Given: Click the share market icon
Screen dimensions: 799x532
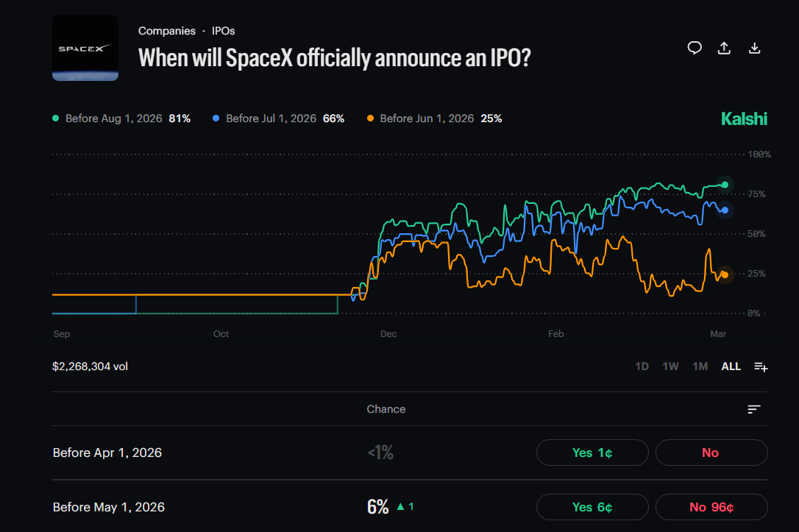Looking at the screenshot, I should (x=724, y=47).
